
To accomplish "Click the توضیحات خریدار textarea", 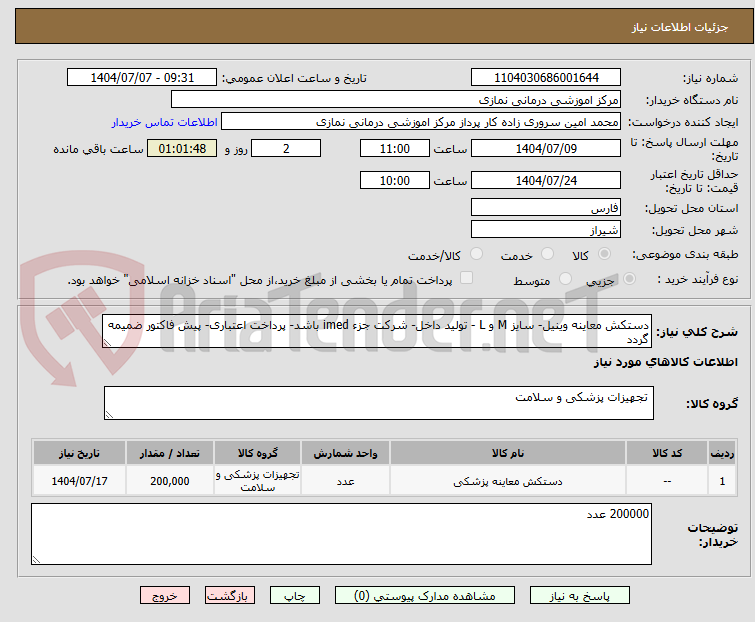I will click(x=341, y=534).
